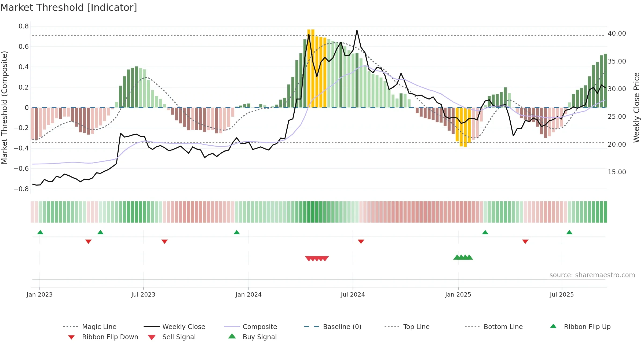Toggle the Ribbon Flip Up legend entry

pyautogui.click(x=580, y=327)
